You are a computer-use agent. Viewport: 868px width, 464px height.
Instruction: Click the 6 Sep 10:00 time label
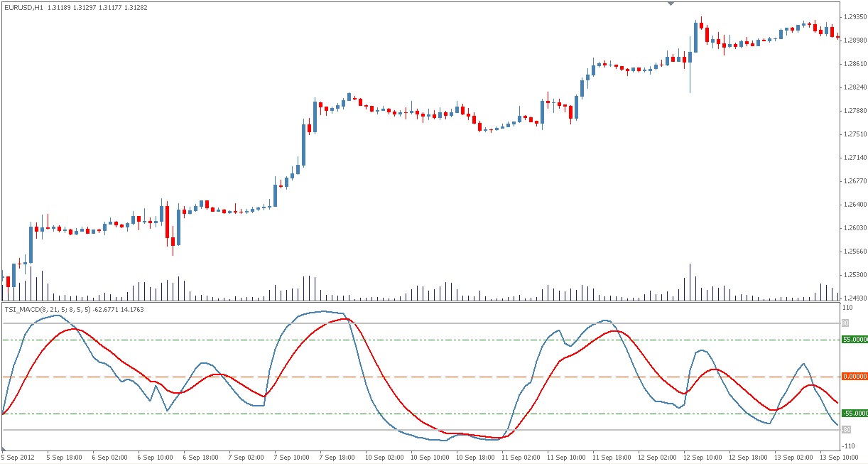tap(154, 458)
